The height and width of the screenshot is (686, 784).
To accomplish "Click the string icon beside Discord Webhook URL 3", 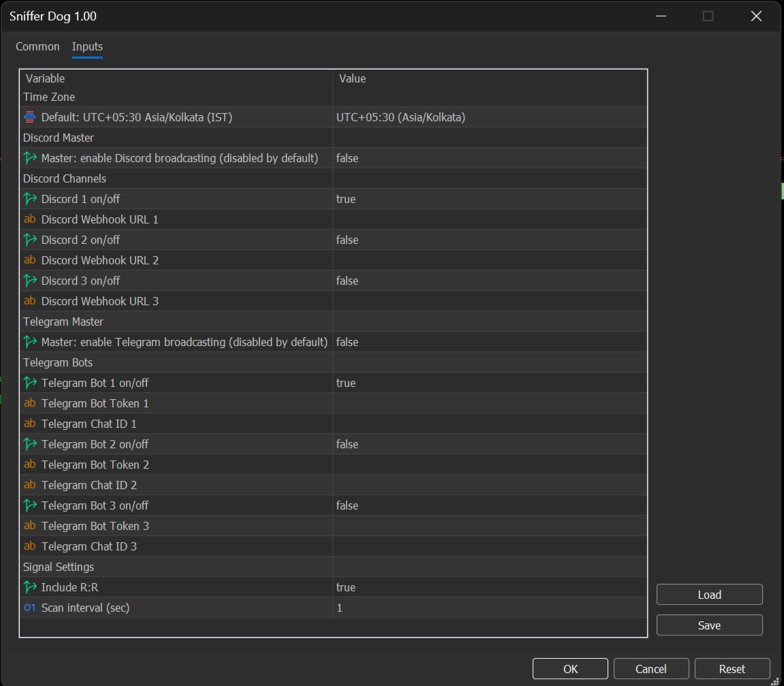I will coord(30,301).
